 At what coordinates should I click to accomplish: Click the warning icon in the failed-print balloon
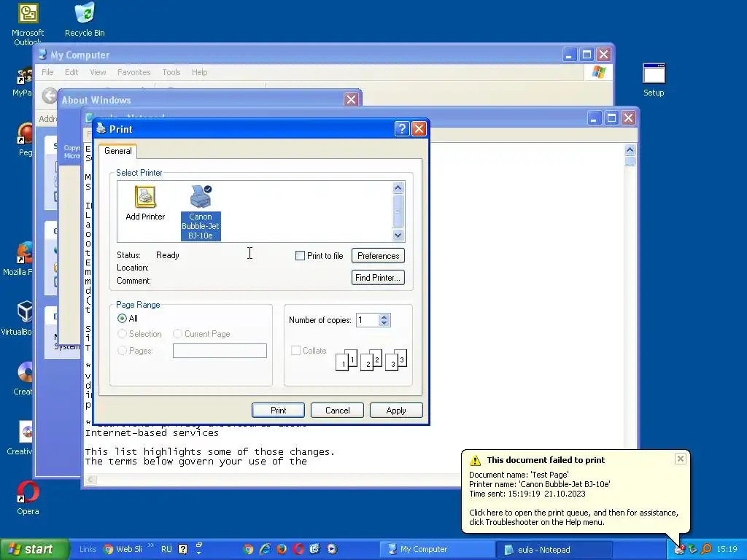coord(475,461)
